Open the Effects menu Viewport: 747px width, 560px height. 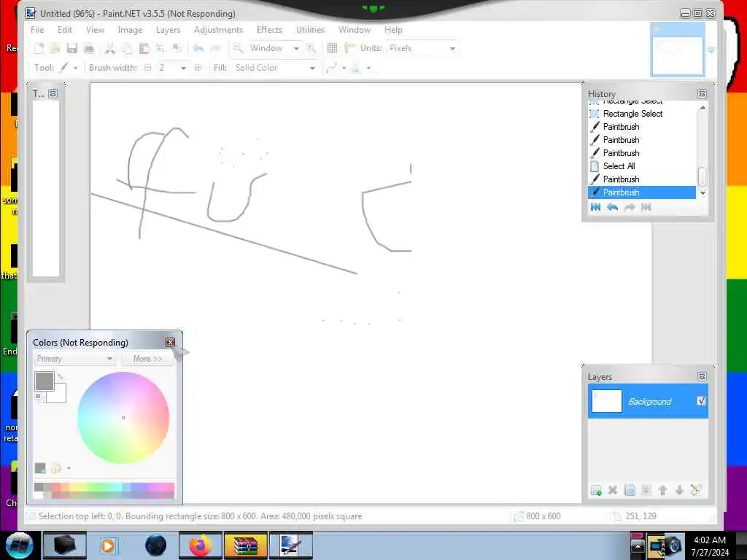tap(269, 29)
